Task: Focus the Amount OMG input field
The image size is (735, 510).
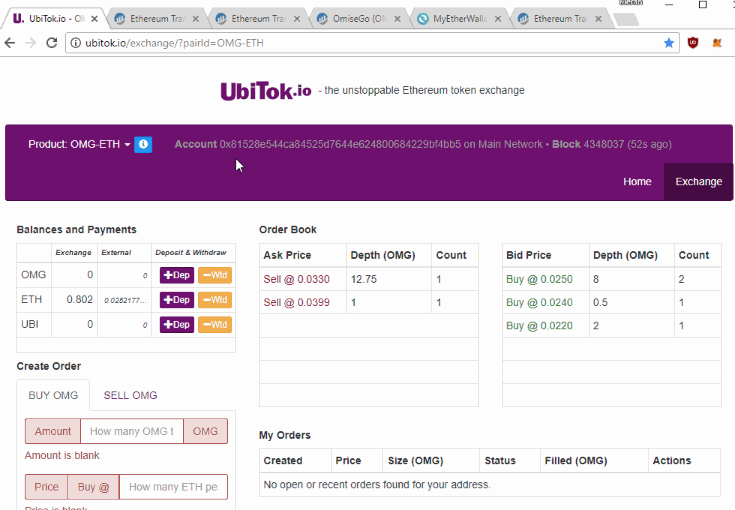Action: click(x=132, y=431)
